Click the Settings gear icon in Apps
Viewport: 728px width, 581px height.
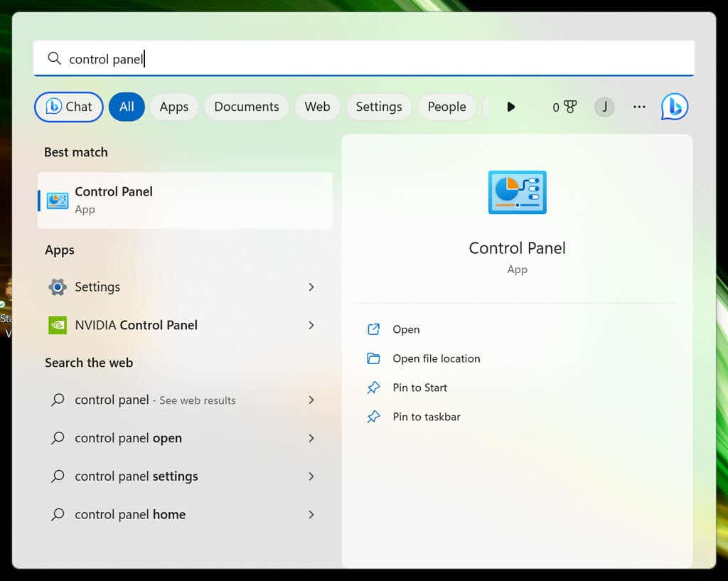click(58, 287)
